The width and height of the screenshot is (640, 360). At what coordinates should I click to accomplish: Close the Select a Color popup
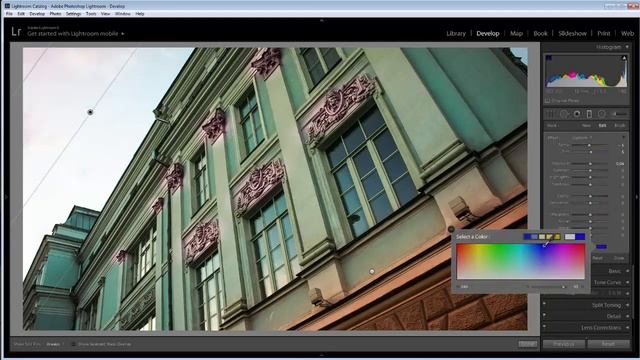coord(451,229)
